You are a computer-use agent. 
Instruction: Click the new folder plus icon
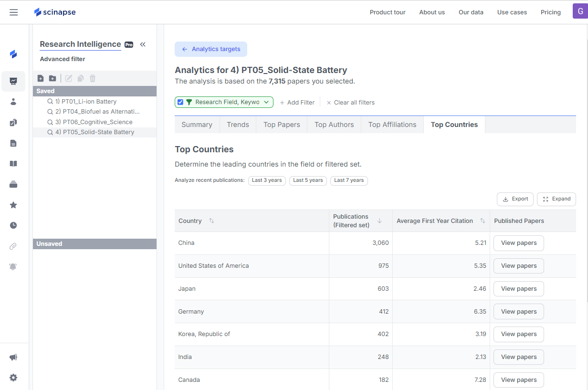(52, 78)
